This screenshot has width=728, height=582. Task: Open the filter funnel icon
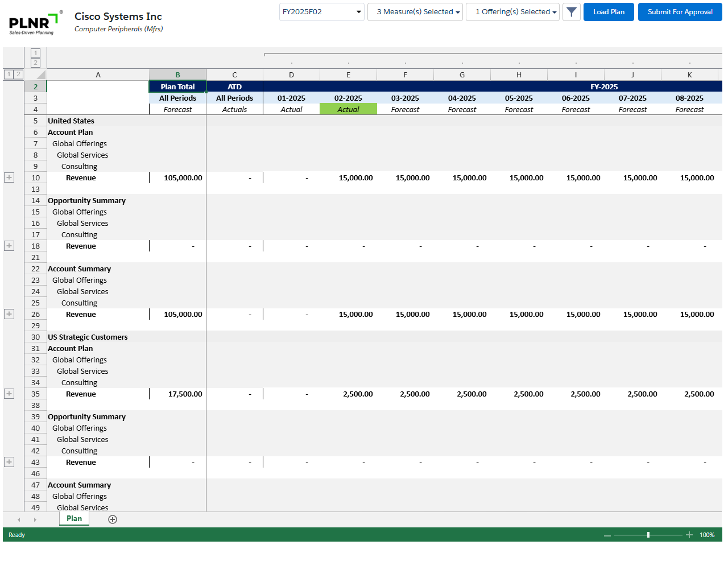(572, 12)
